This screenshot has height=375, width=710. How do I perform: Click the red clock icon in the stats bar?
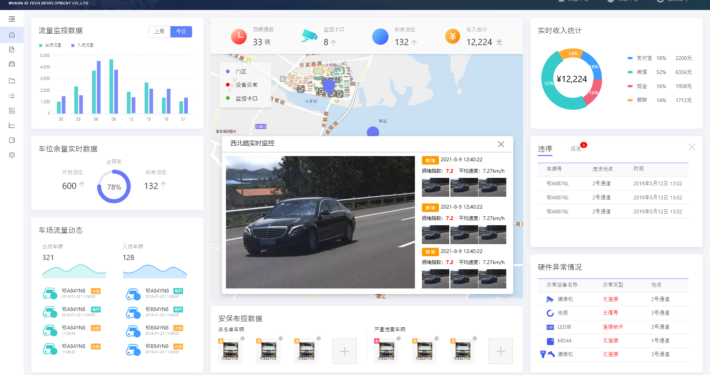pos(239,36)
